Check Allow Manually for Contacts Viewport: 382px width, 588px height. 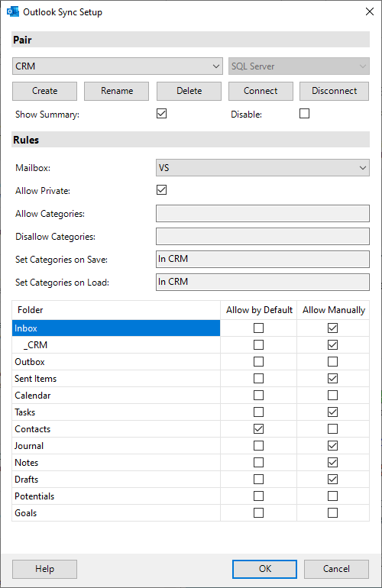coord(332,429)
